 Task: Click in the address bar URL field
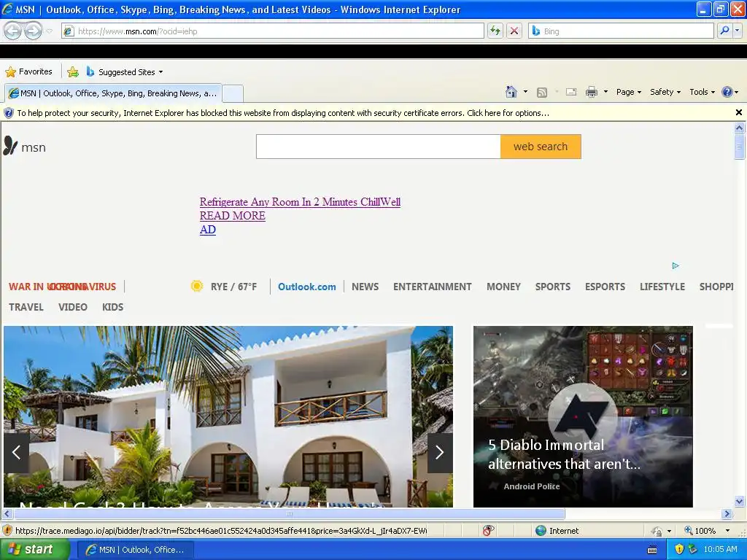(273, 31)
